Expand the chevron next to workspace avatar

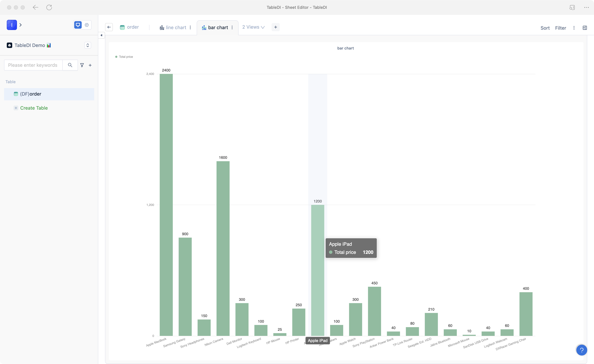(x=21, y=25)
